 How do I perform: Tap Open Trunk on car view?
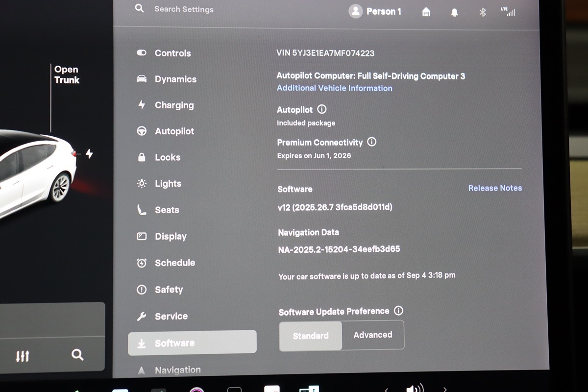click(x=66, y=75)
